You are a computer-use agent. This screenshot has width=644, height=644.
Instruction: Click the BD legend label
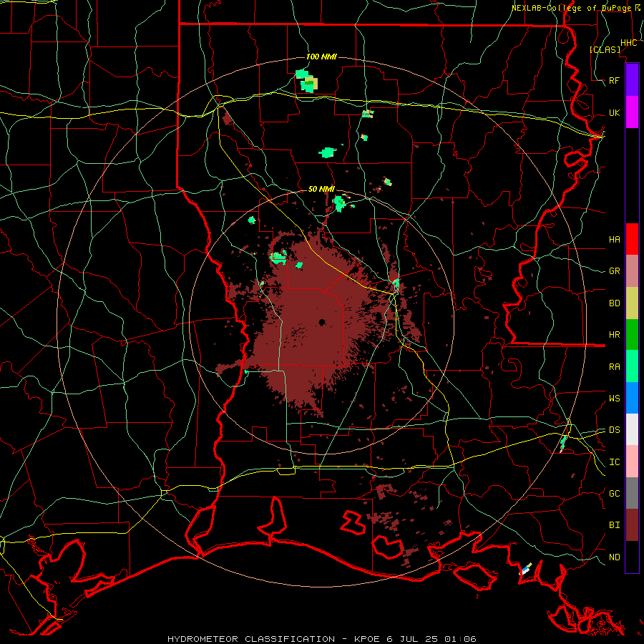coord(614,303)
